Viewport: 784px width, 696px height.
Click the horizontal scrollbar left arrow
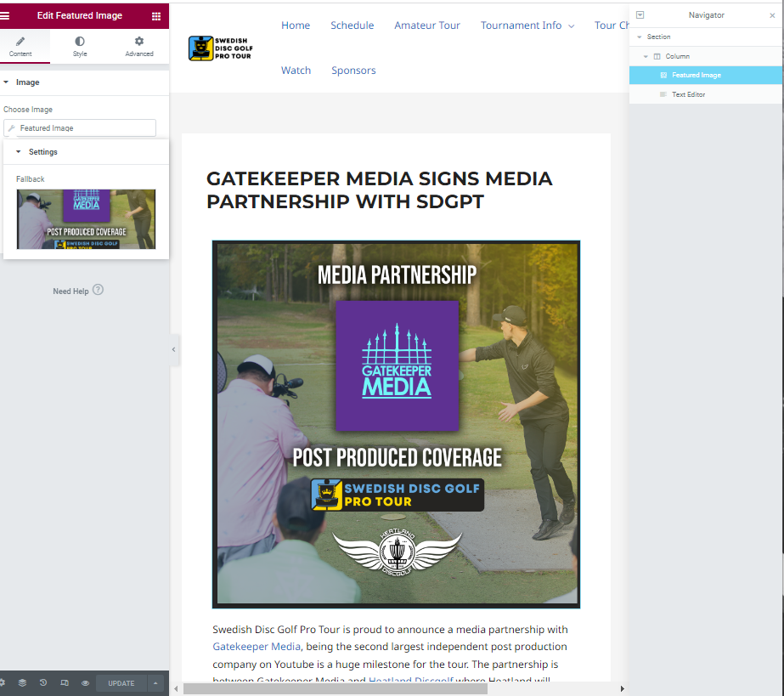(176, 688)
